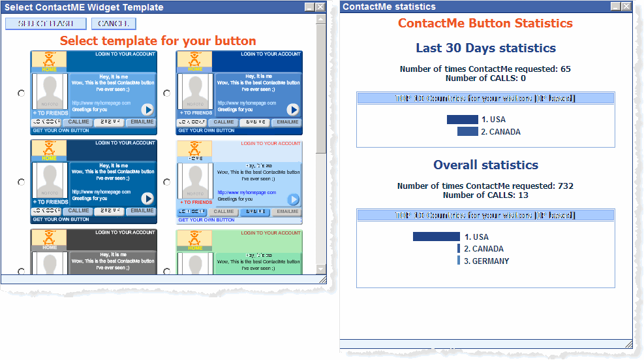This screenshot has height=360, width=644.
Task: Click red + TO FRIENDS in light blue template
Action: pyautogui.click(x=196, y=203)
